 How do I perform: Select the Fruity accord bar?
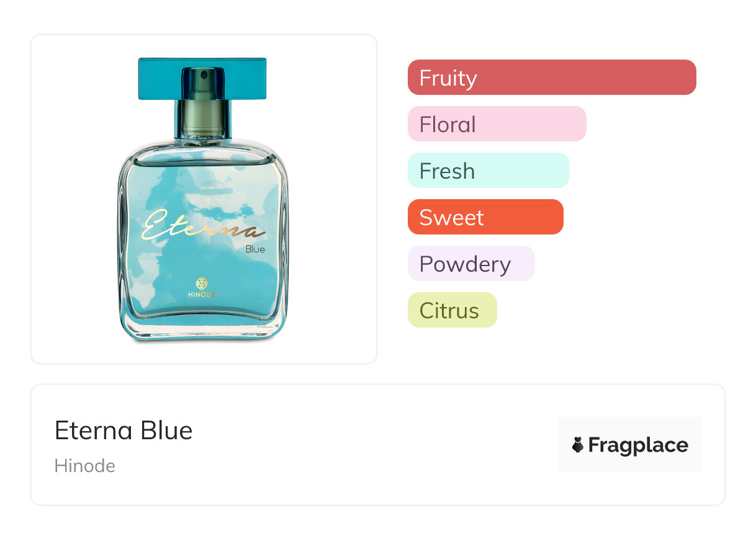pos(551,78)
